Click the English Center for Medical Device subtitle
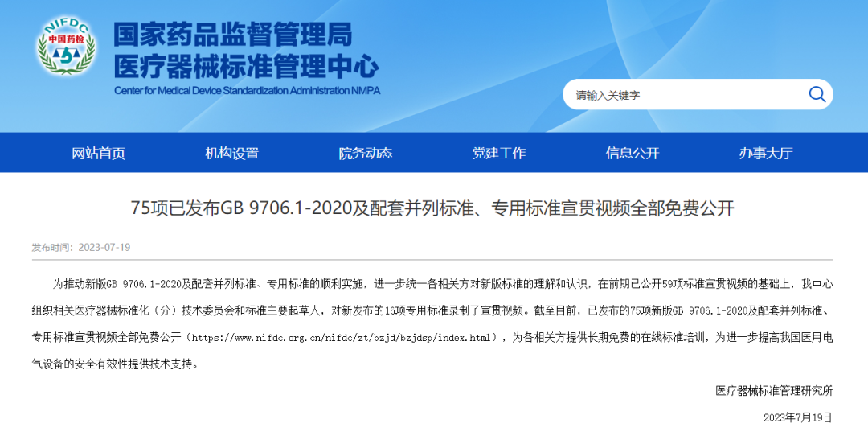 tap(247, 90)
